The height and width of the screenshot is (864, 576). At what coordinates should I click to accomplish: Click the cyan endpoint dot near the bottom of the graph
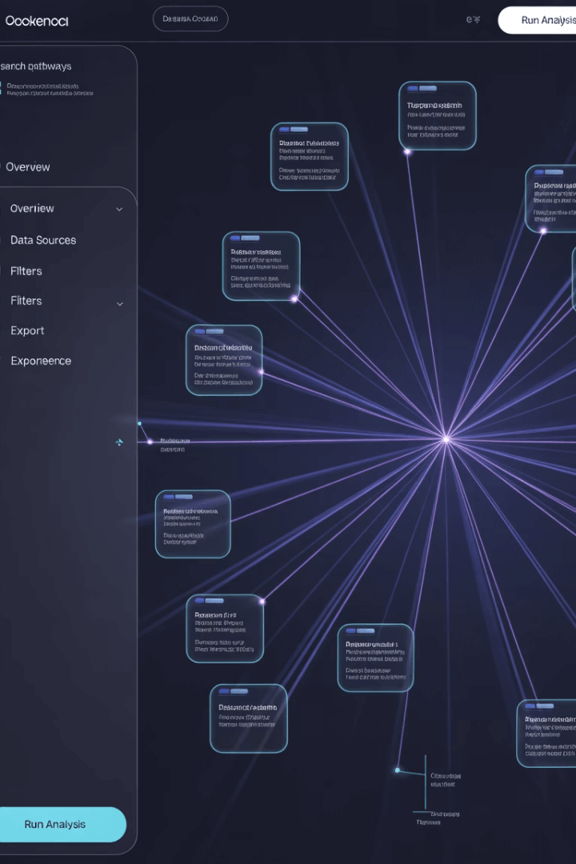tap(397, 770)
